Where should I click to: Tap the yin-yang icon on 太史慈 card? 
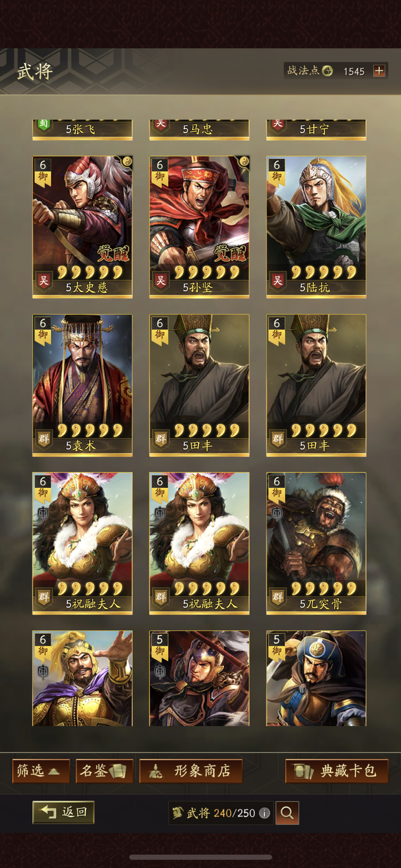(x=127, y=161)
